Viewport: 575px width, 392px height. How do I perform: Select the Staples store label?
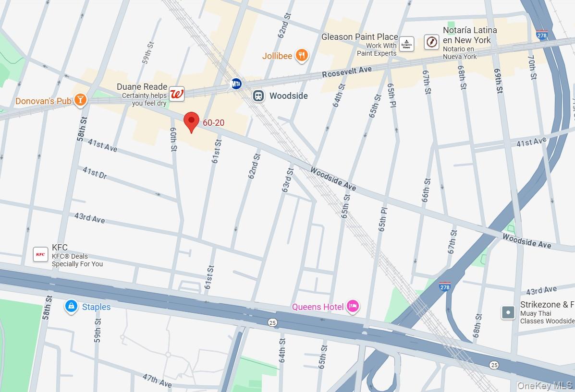click(x=96, y=307)
